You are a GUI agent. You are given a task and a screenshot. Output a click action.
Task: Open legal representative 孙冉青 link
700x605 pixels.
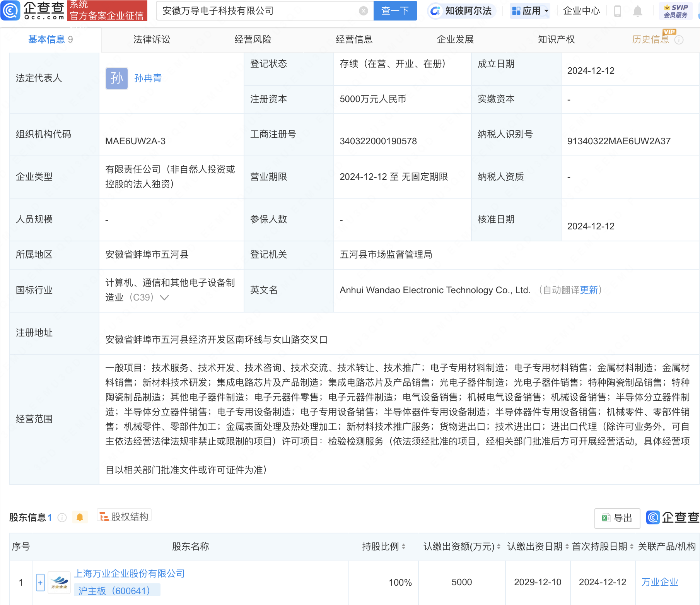(148, 78)
